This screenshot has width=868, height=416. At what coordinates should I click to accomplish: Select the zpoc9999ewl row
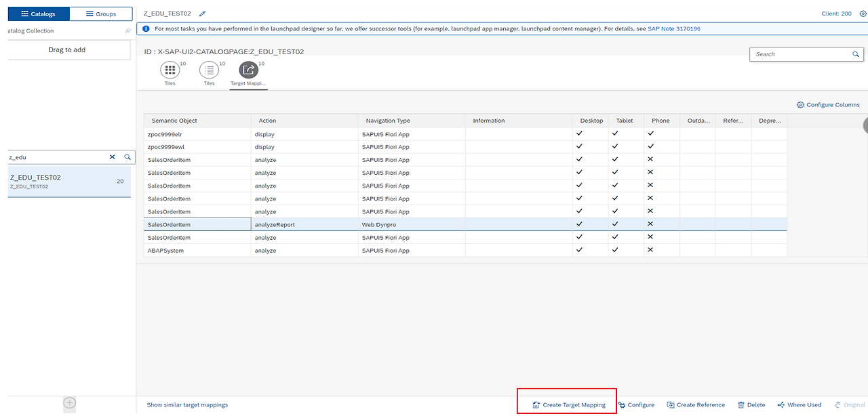[465, 147]
